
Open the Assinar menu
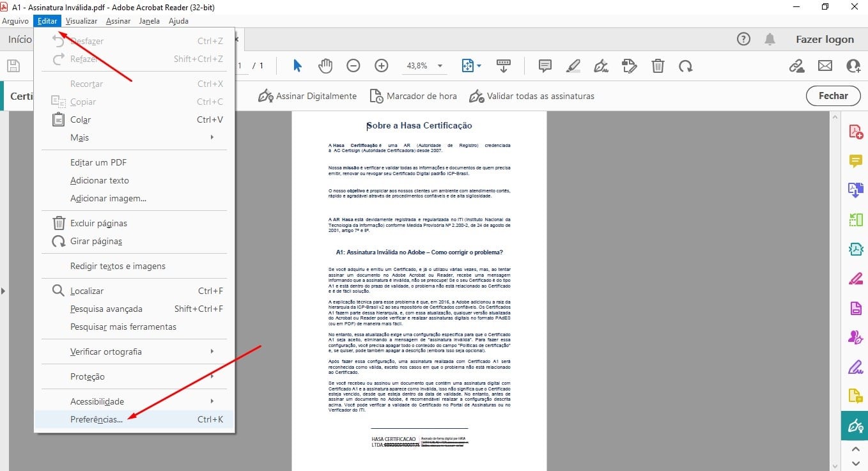point(118,21)
